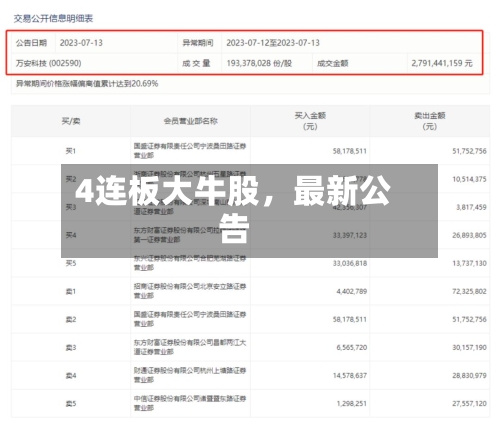Select turnover value 2,791,441,159 元
500x423 pixels.
[x=442, y=63]
